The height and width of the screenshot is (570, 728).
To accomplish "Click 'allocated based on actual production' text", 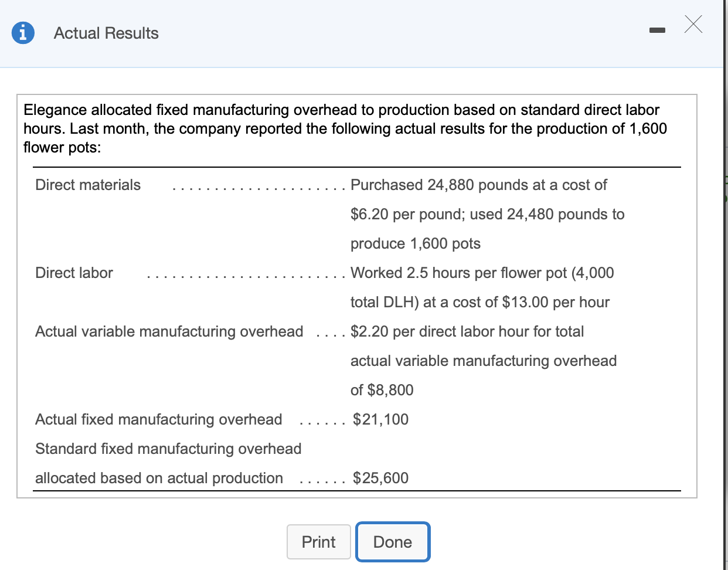I will (x=159, y=478).
